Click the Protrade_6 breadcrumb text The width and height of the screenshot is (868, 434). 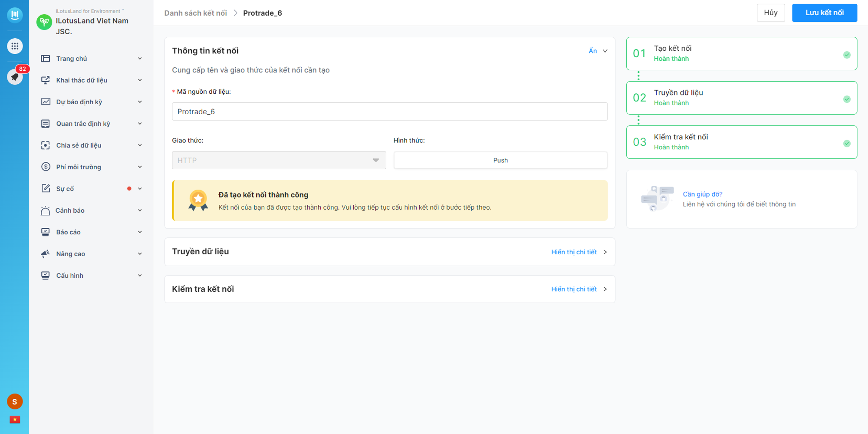263,13
